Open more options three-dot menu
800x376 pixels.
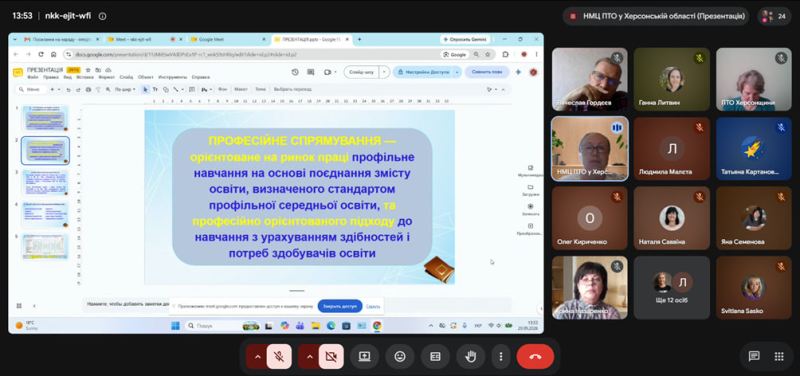tap(501, 357)
